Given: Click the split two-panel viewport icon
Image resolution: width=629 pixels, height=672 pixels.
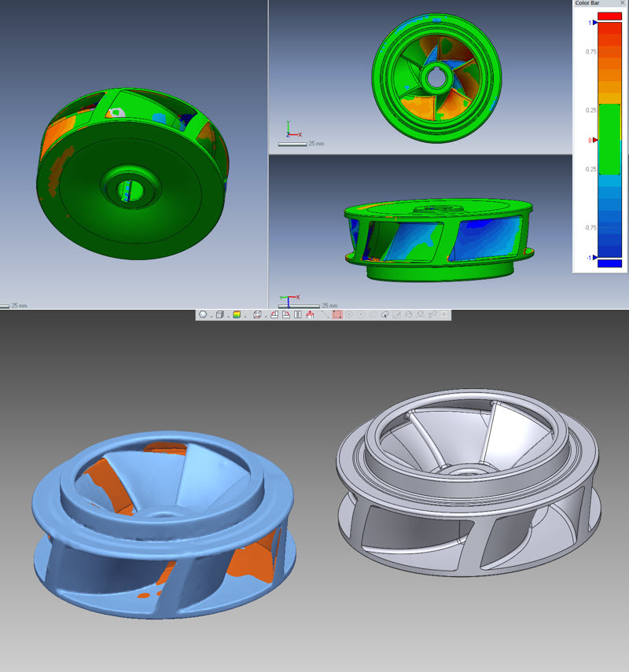Looking at the screenshot, I should pyautogui.click(x=298, y=314).
